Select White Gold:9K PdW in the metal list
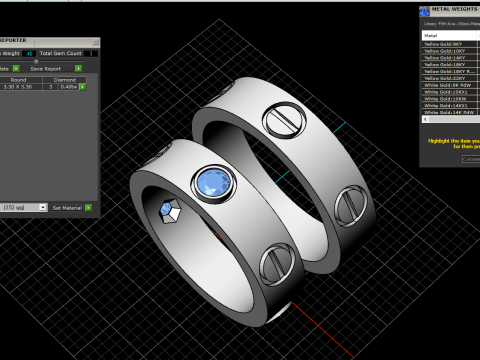480x360 pixels. pos(450,85)
